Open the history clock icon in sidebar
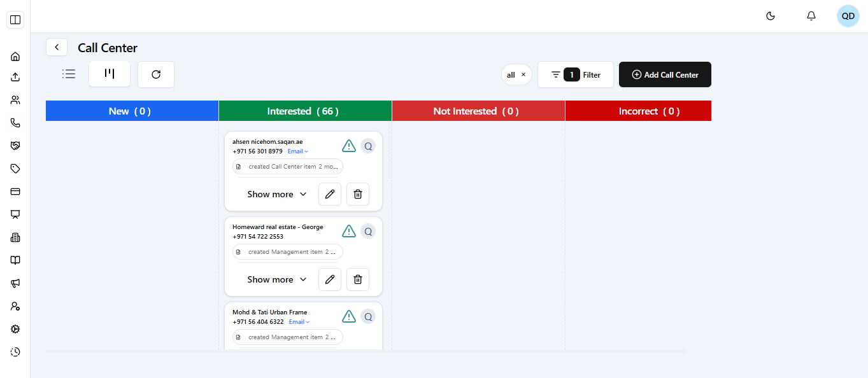This screenshot has width=868, height=378. (15, 352)
